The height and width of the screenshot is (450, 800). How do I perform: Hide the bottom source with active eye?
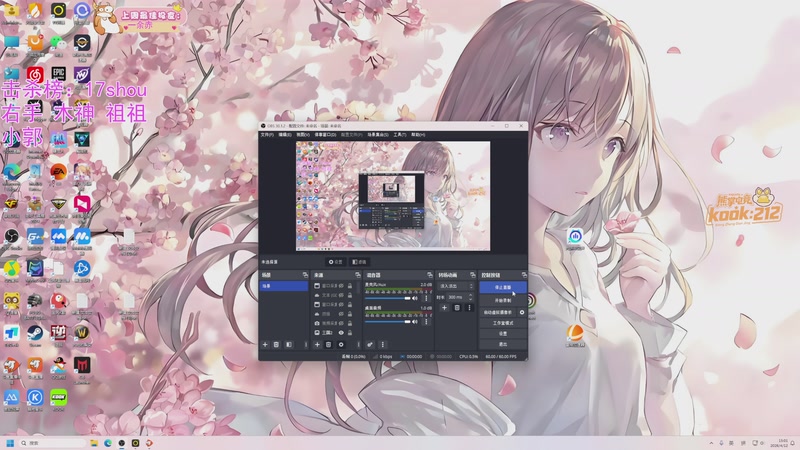(341, 333)
